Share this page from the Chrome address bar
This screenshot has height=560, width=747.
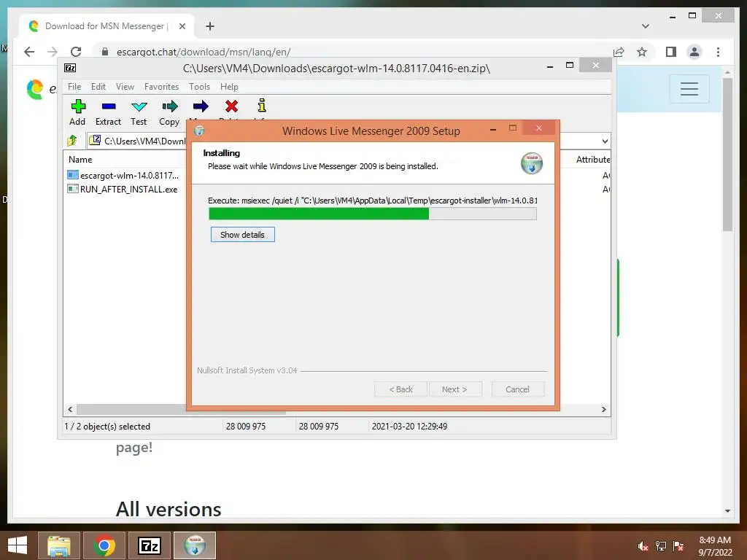(619, 52)
